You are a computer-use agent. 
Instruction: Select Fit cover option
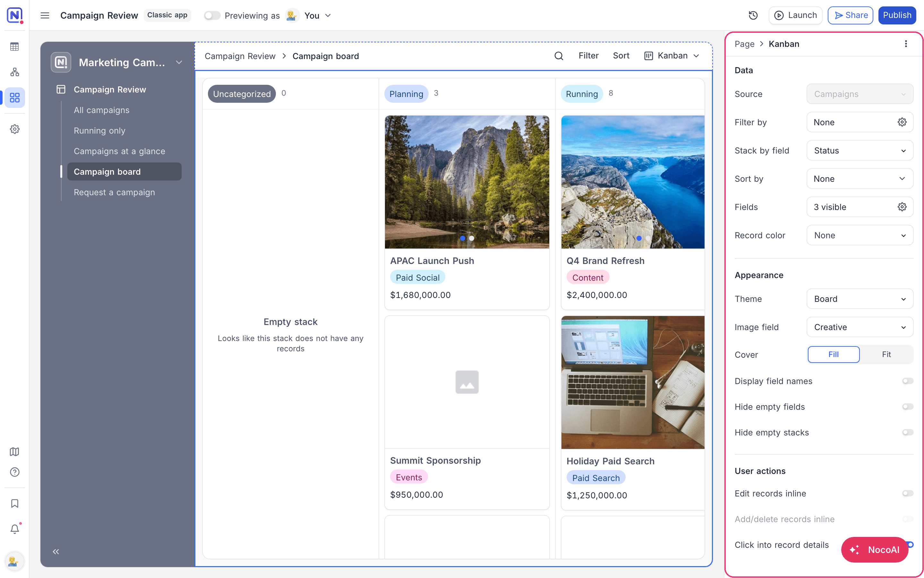[x=886, y=355]
